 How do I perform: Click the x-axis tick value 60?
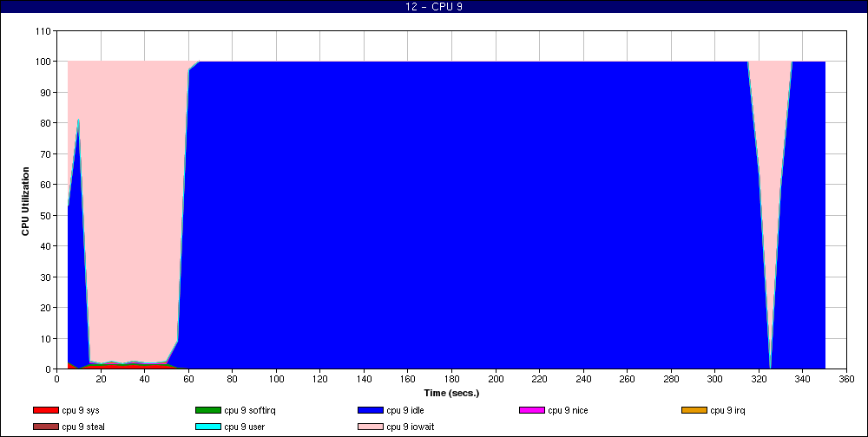[188, 379]
